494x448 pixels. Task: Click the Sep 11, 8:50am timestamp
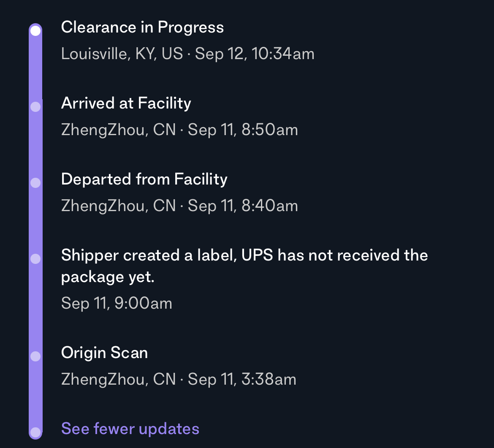tap(243, 130)
